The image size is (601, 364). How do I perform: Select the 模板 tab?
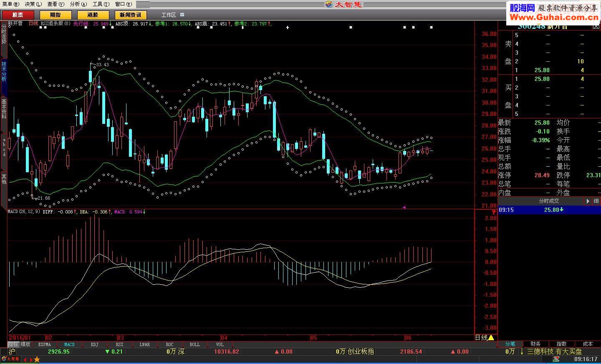[26, 344]
